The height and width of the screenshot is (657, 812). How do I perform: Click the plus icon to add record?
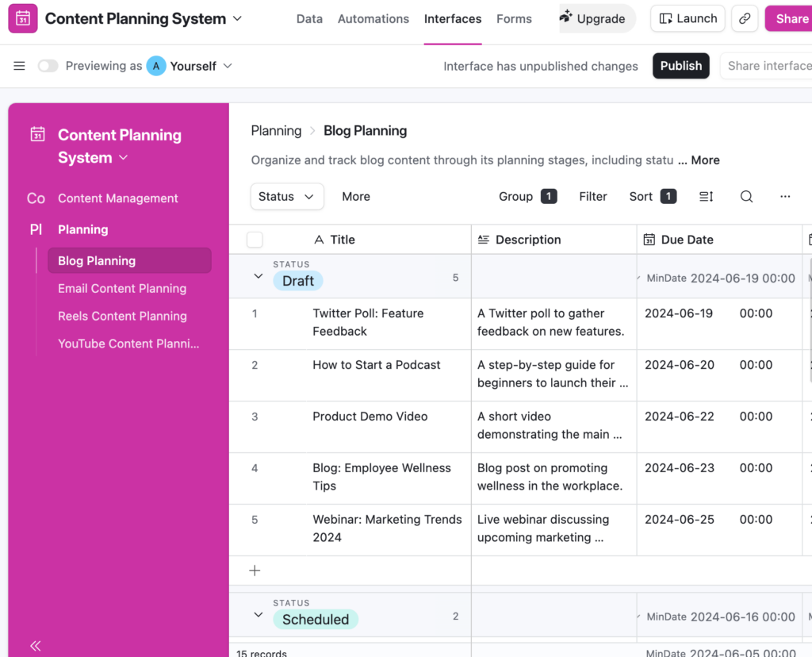(255, 571)
